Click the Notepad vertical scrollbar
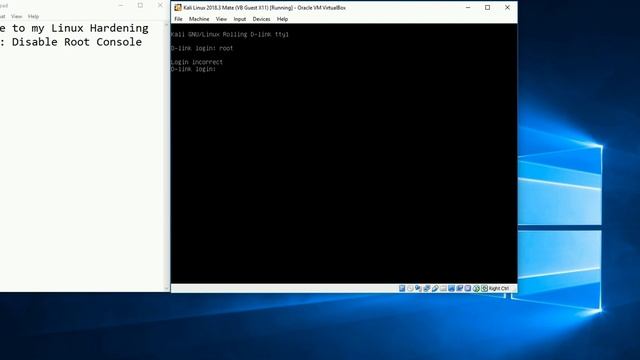This screenshot has width=640, height=360. pos(166,156)
